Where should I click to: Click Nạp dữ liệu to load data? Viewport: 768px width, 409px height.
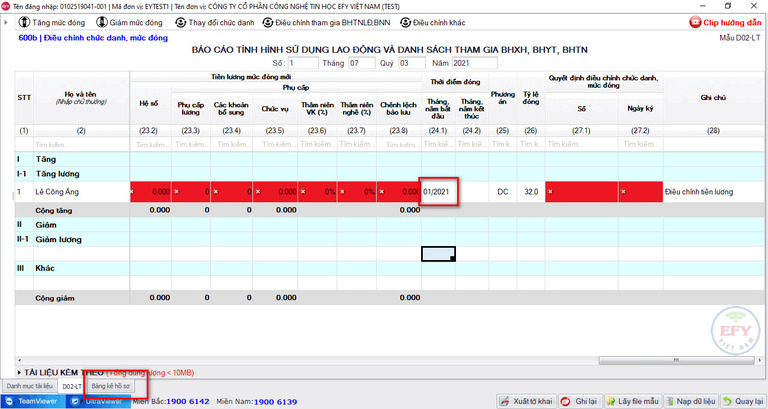[x=691, y=401]
